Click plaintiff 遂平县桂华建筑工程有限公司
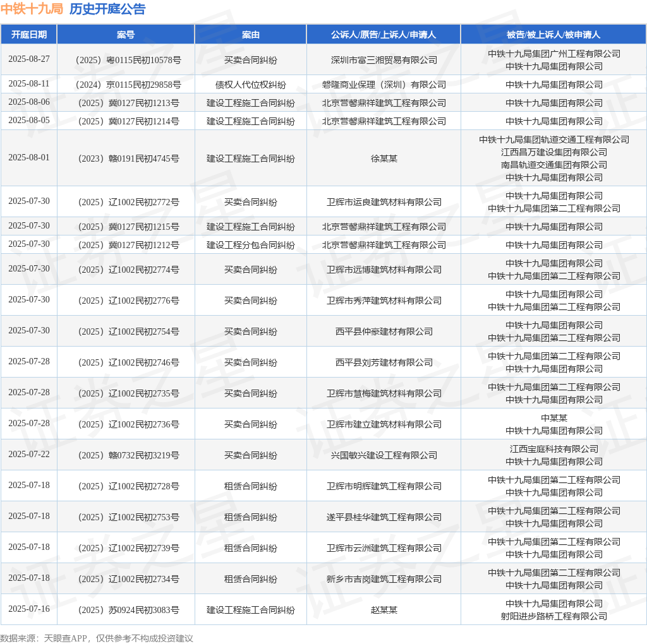 [384, 518]
